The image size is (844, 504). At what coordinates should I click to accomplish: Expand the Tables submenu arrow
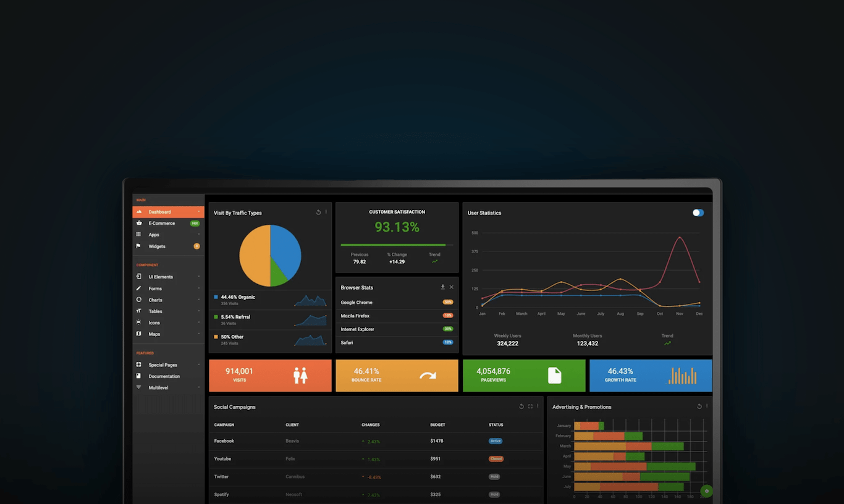click(x=199, y=311)
